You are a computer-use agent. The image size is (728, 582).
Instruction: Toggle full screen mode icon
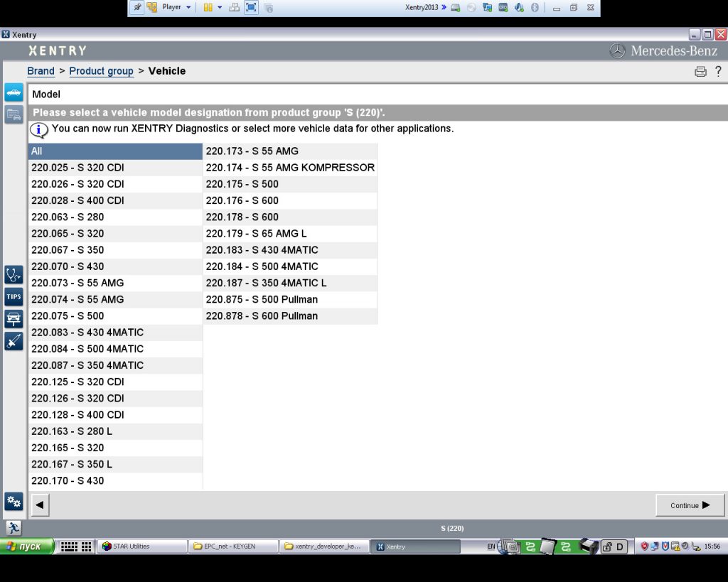(251, 7)
